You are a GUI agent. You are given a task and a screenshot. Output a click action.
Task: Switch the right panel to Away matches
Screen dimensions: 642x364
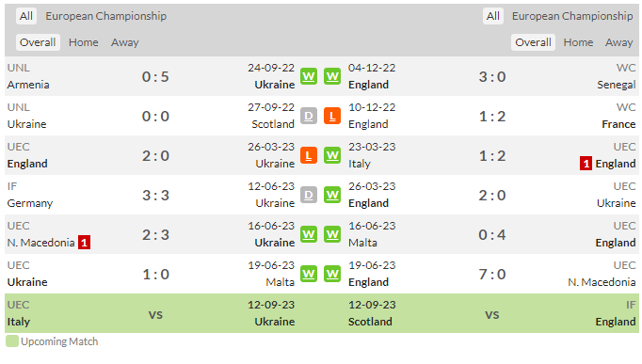coord(619,42)
